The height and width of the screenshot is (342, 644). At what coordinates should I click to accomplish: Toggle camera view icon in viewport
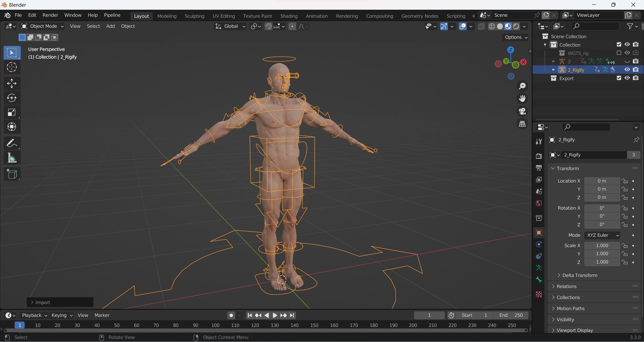coord(522,111)
